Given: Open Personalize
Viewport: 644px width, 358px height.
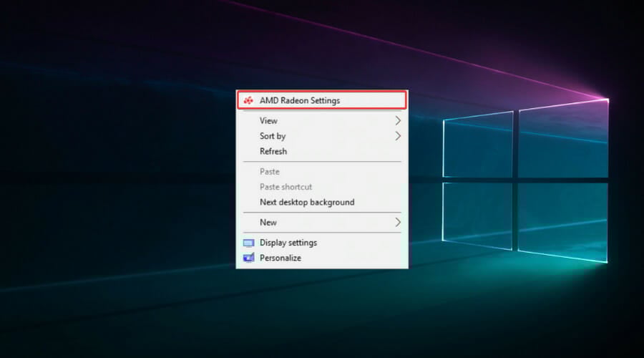Looking at the screenshot, I should coord(322,258).
